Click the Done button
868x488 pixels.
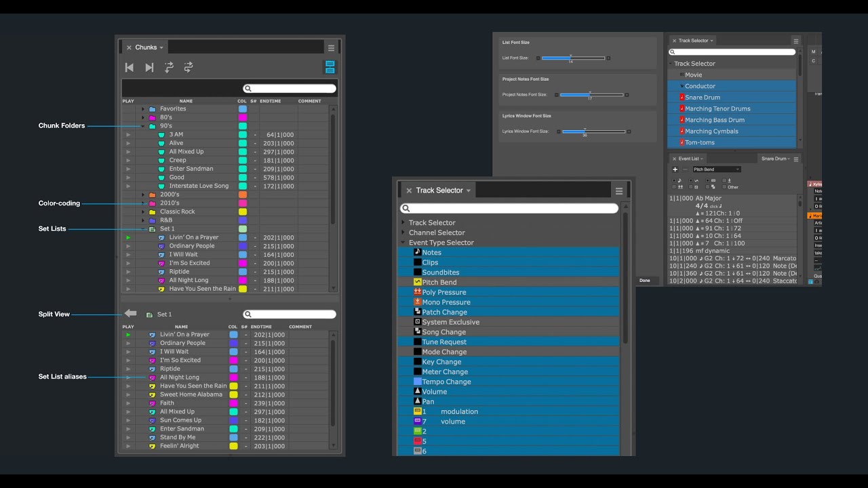click(644, 281)
